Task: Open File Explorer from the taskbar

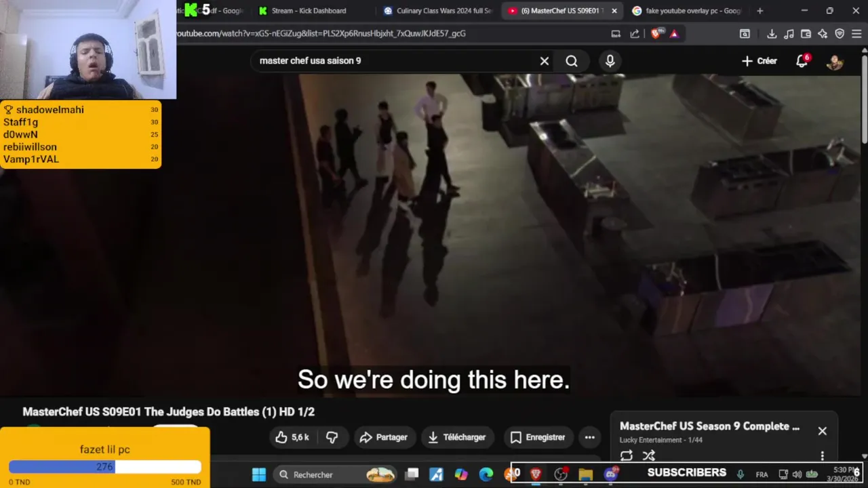Action: tap(585, 474)
